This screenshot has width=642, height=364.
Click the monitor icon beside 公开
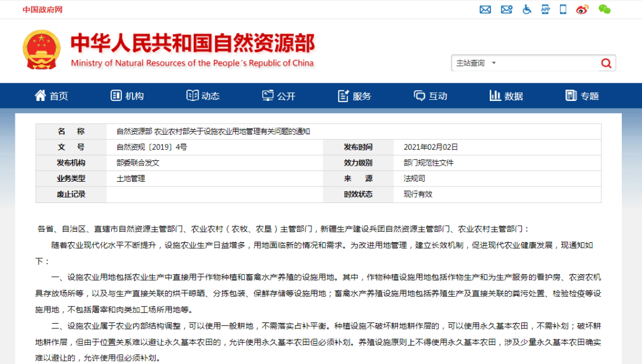pyautogui.click(x=267, y=95)
